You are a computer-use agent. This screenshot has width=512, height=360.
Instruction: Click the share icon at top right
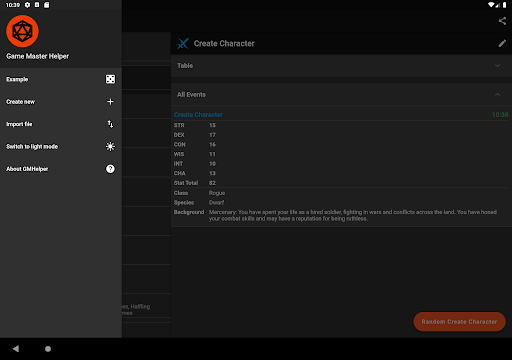502,21
